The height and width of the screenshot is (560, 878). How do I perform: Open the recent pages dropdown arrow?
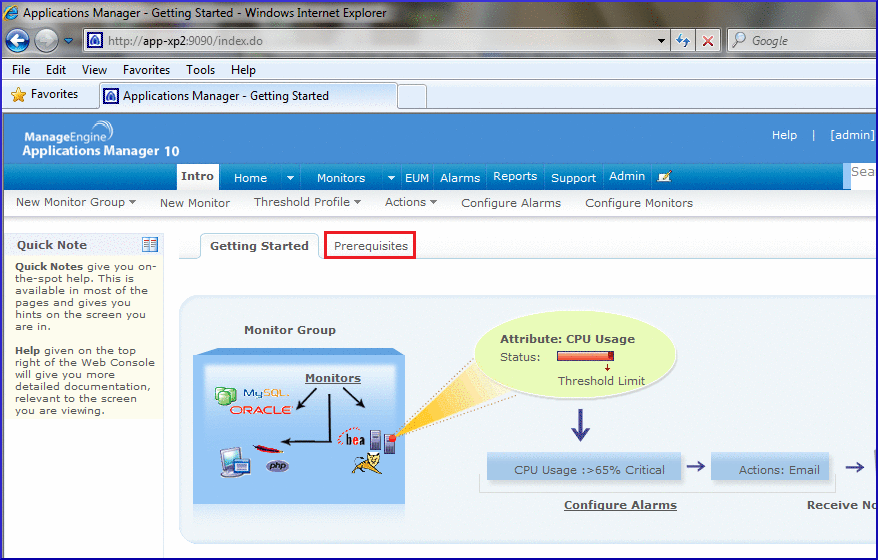68,41
